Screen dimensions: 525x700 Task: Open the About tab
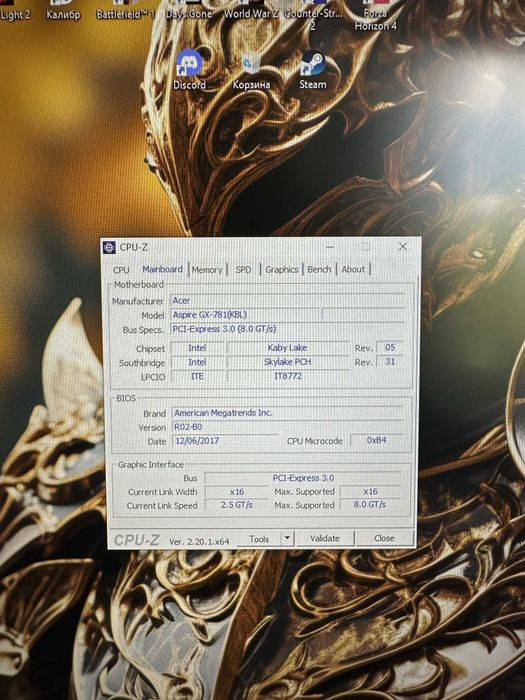pos(353,269)
